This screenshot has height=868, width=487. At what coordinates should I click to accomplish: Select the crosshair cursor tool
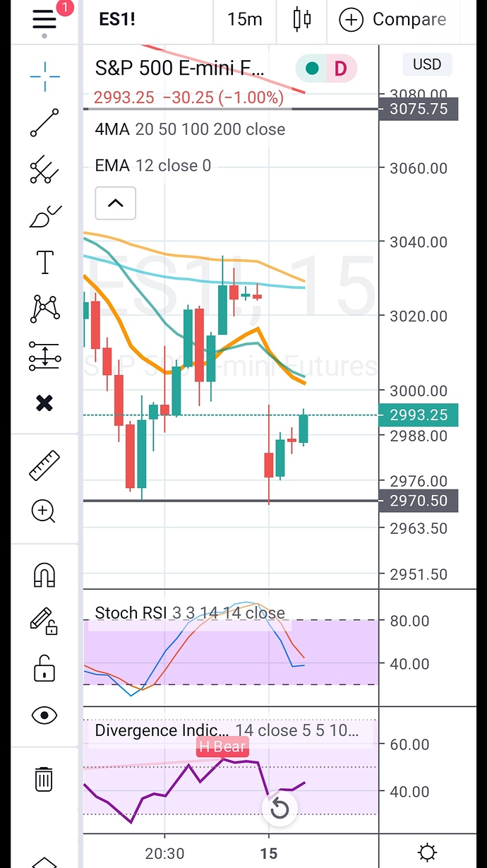tap(44, 76)
